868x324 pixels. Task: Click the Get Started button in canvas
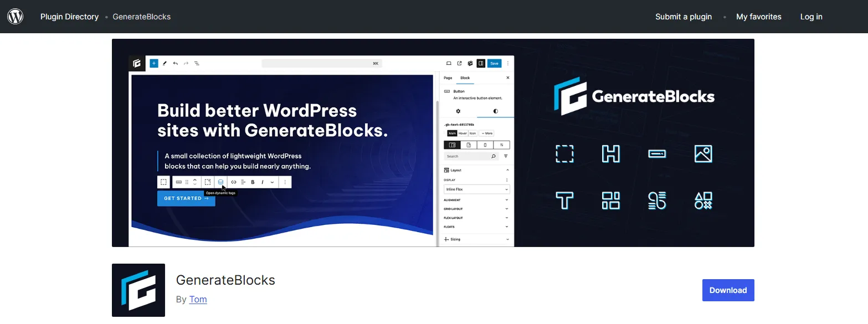click(186, 198)
